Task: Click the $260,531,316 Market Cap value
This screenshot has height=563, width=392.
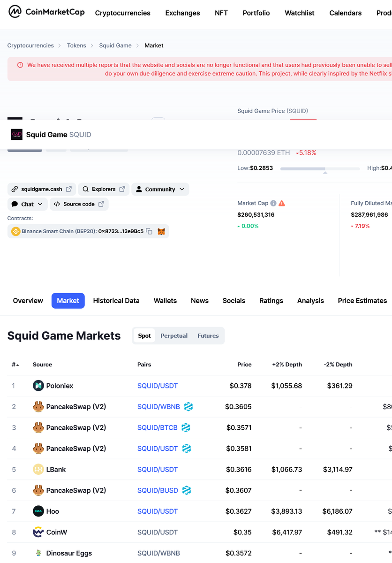Action: (x=256, y=214)
